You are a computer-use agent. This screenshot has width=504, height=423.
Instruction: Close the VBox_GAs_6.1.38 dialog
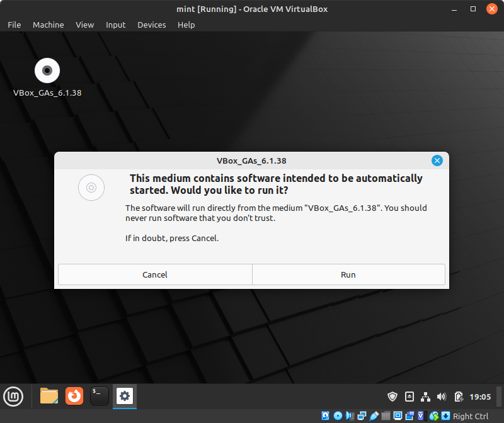[437, 161]
